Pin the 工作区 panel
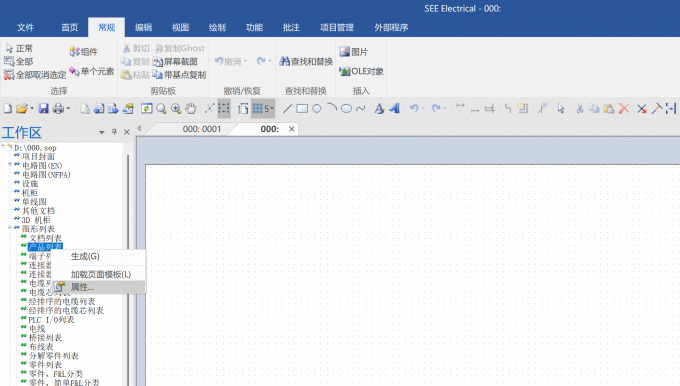This screenshot has height=386, width=680. [114, 132]
